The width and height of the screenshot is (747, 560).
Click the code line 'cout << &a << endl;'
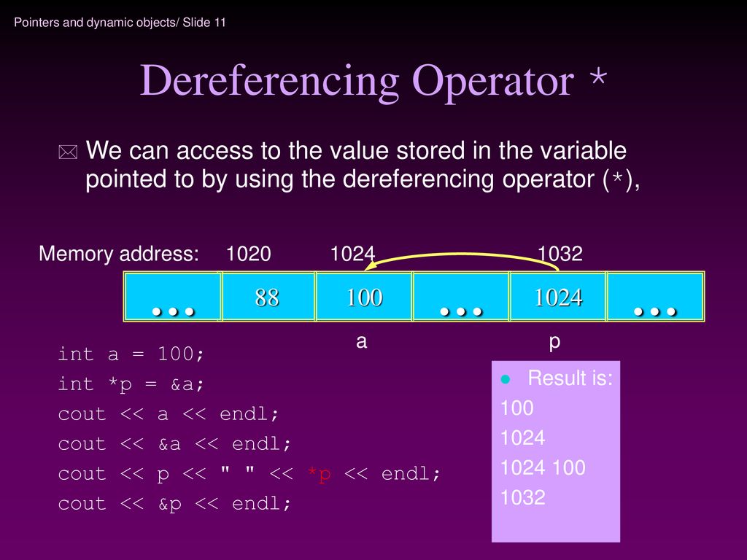click(x=174, y=444)
